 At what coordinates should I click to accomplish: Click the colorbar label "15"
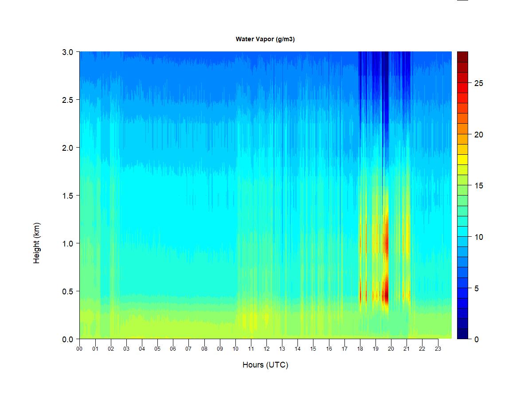pyautogui.click(x=478, y=186)
